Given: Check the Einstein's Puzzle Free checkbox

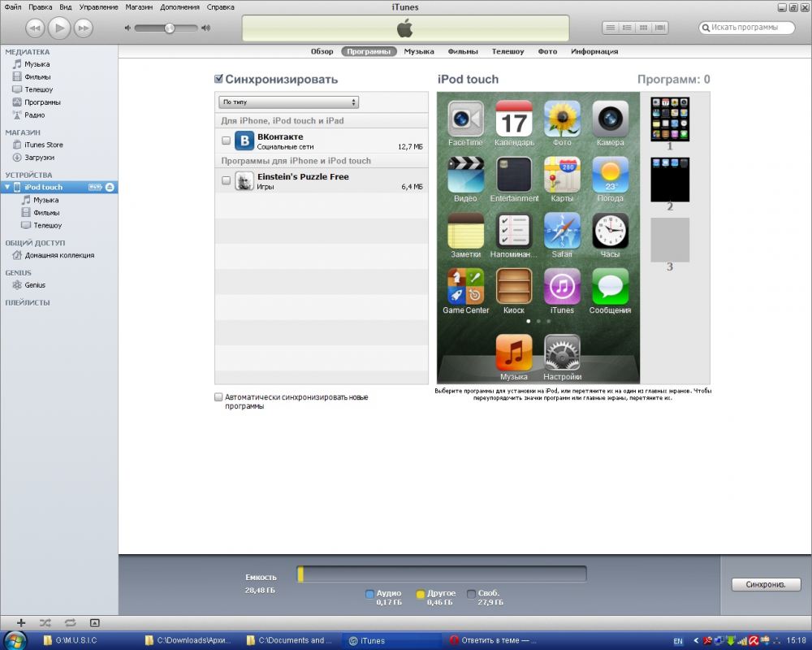Looking at the screenshot, I should coord(226,180).
